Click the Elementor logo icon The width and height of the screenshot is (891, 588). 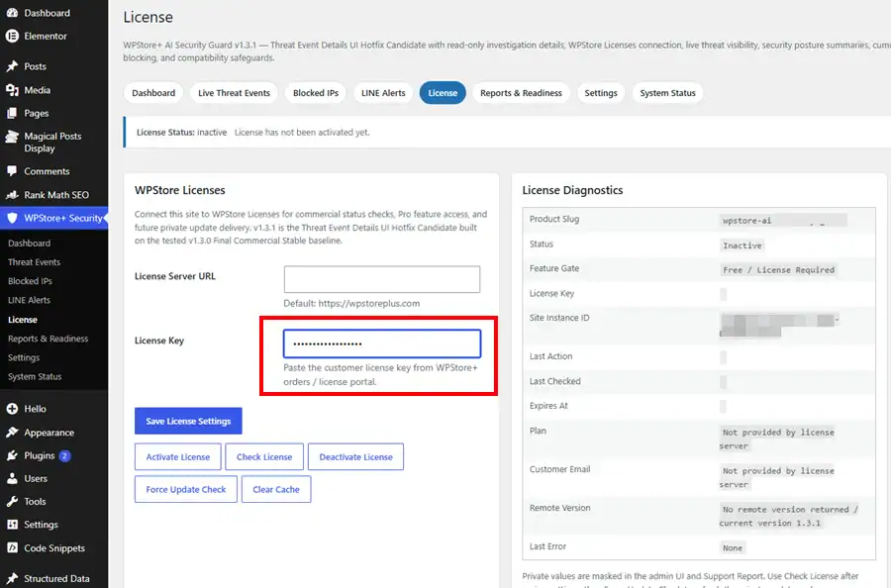12,36
